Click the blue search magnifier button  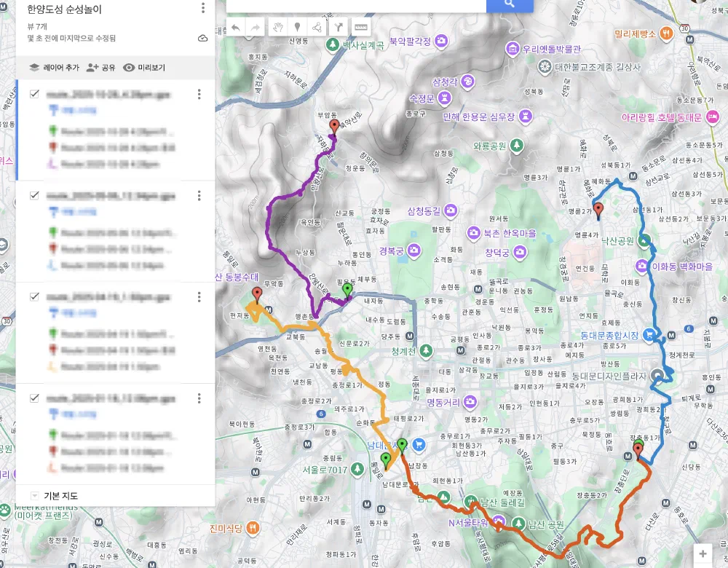pos(510,4)
